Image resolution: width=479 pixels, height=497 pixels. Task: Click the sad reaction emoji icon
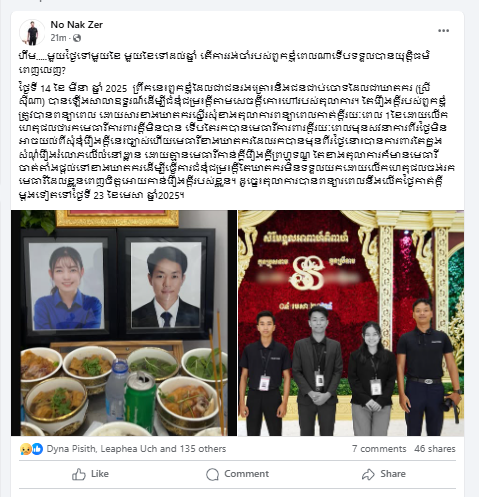(x=25, y=449)
